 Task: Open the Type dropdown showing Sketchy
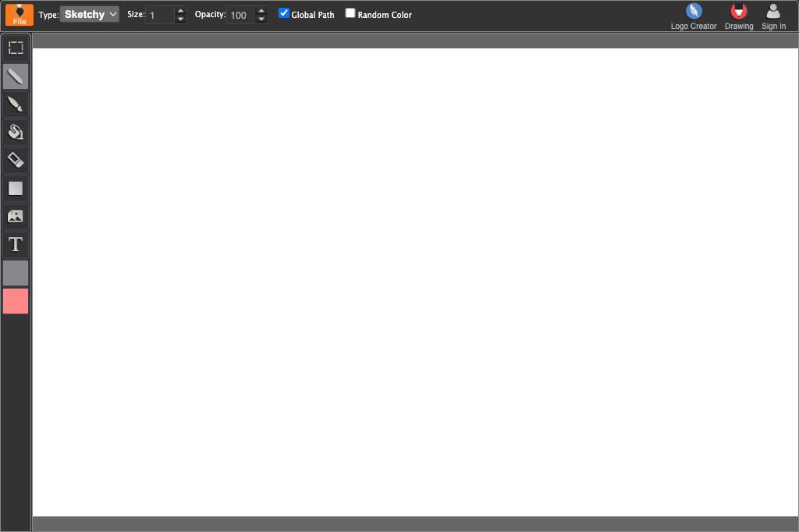[90, 14]
